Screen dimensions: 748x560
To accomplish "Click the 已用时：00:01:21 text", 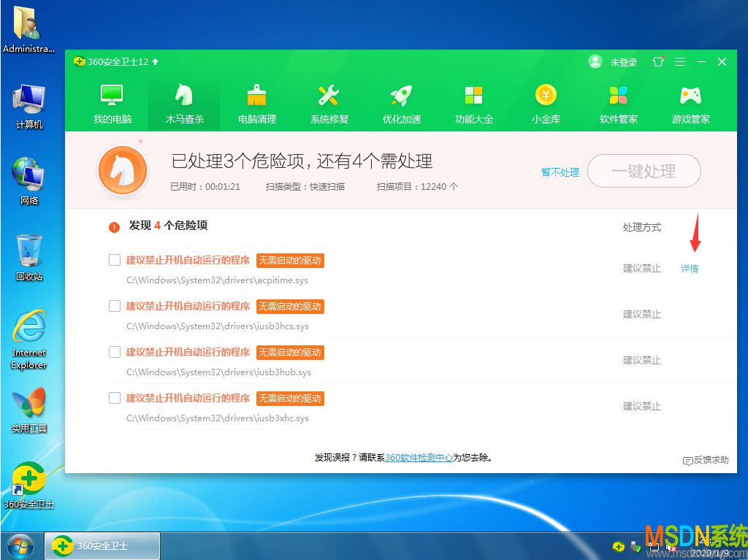I will [x=205, y=186].
